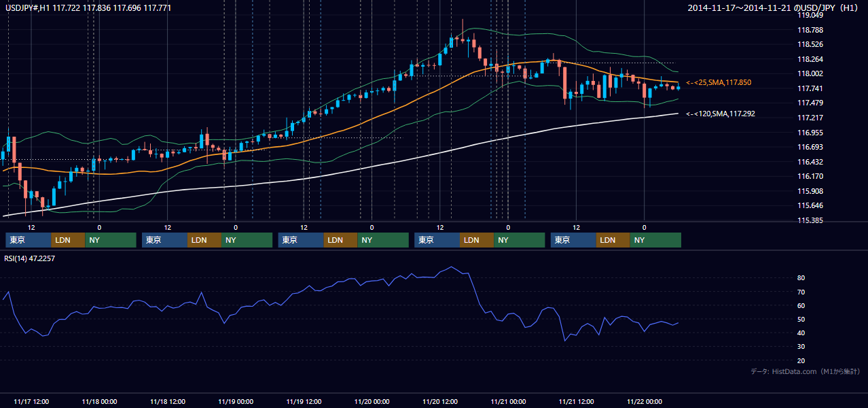The image size is (868, 408).
Task: Select the 120 SMA label showing 117.292
Action: [x=721, y=114]
